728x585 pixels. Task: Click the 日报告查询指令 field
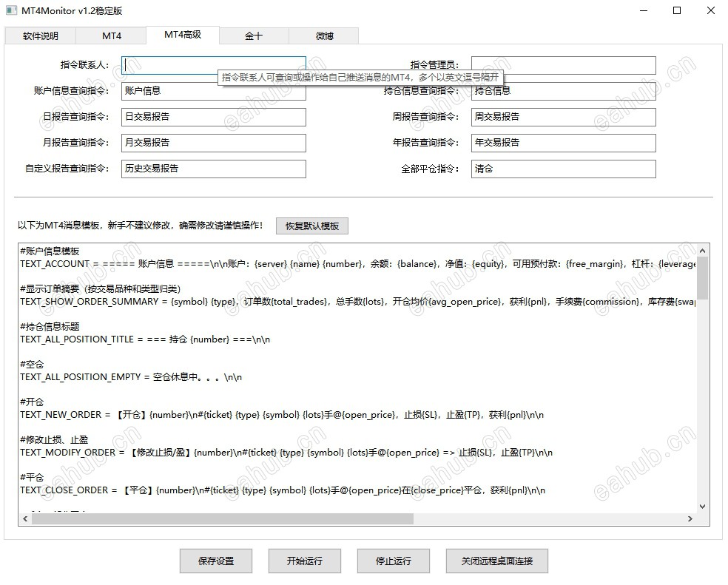[x=214, y=117]
